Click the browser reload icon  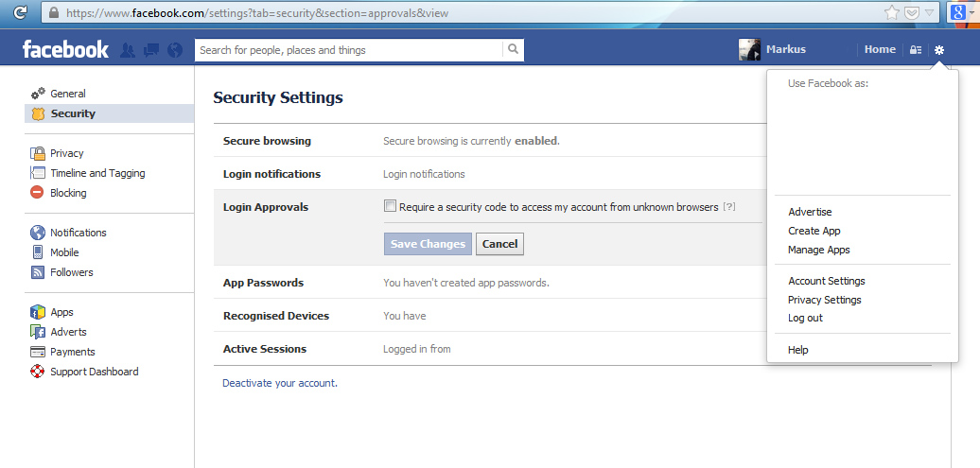[20, 12]
